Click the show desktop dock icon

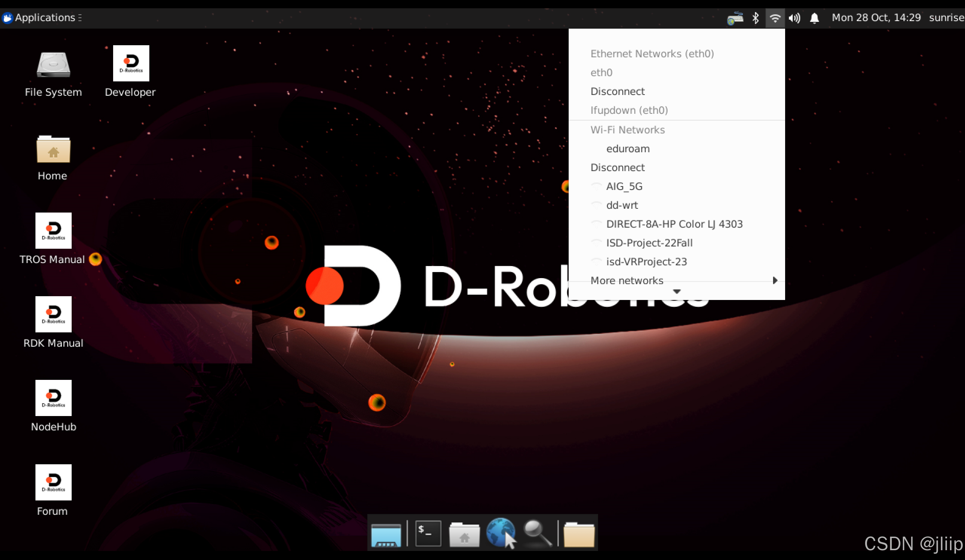point(386,534)
